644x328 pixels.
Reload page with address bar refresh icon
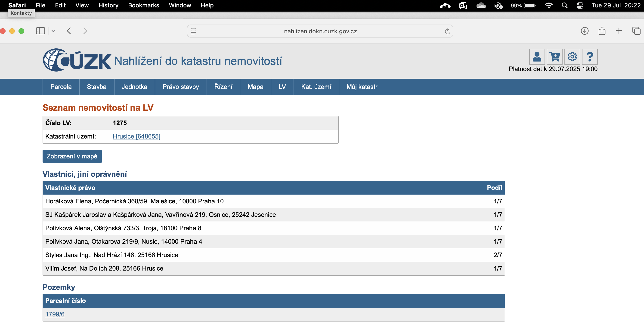tap(447, 31)
